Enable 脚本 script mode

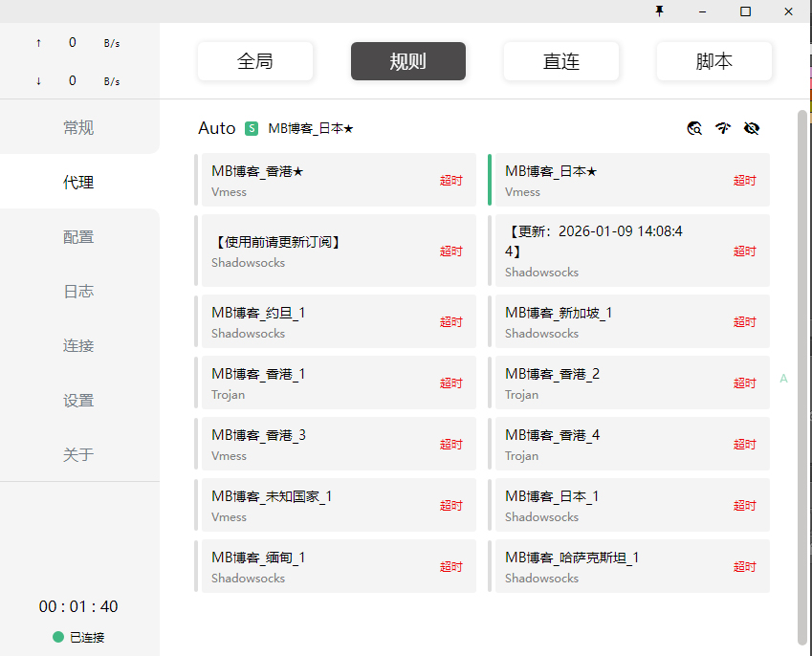tap(714, 61)
